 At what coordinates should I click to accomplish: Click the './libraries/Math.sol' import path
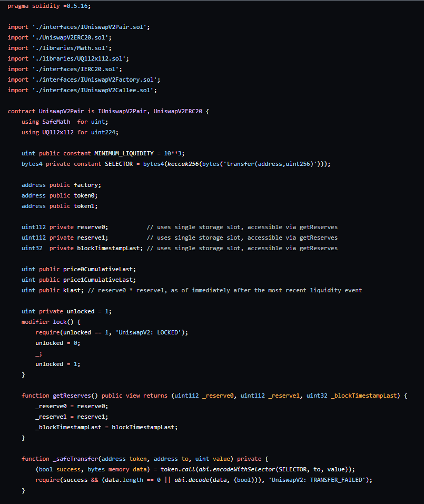(71, 48)
